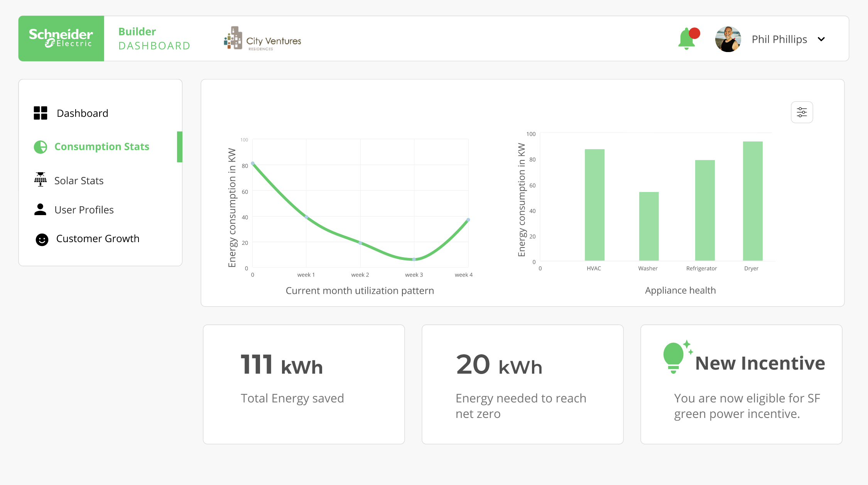Click the Solar Stats panel icon
Screen dimensions: 868x485
point(41,180)
